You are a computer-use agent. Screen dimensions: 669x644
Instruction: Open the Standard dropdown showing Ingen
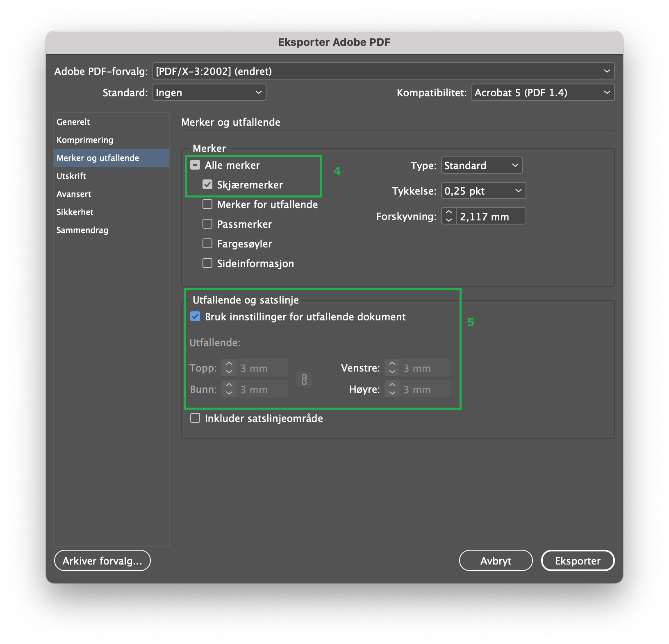[x=209, y=93]
